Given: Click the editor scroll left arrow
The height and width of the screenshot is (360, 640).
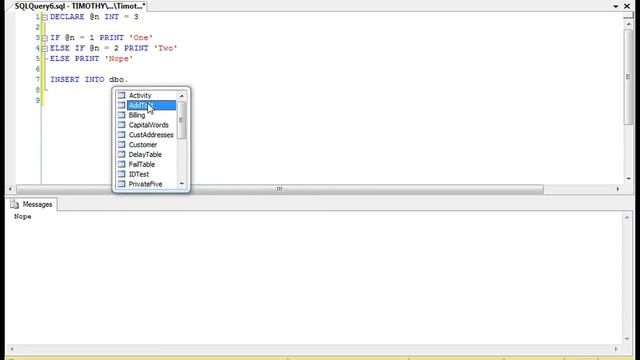Looking at the screenshot, I should tap(10, 189).
